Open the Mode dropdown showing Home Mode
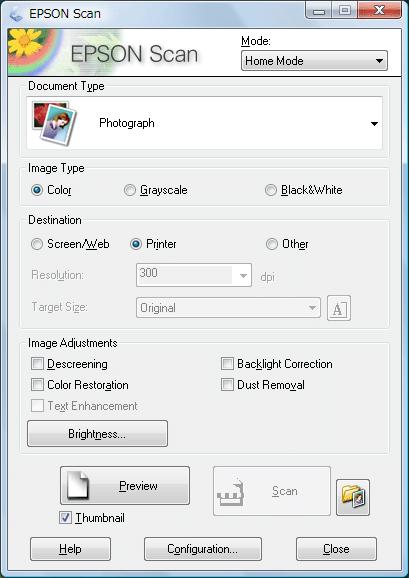Screen dimensions: 409x578 (314, 61)
